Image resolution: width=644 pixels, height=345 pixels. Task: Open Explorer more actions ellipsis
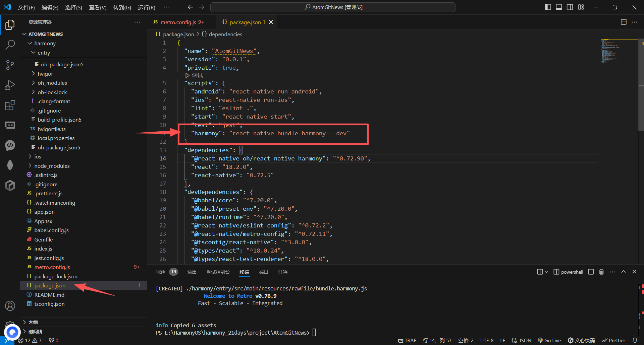pos(137,22)
